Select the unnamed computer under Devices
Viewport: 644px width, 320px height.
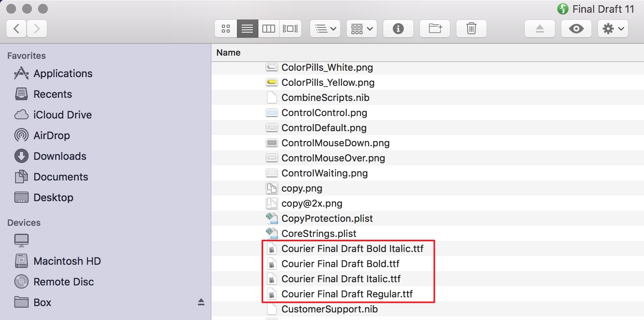[21, 240]
